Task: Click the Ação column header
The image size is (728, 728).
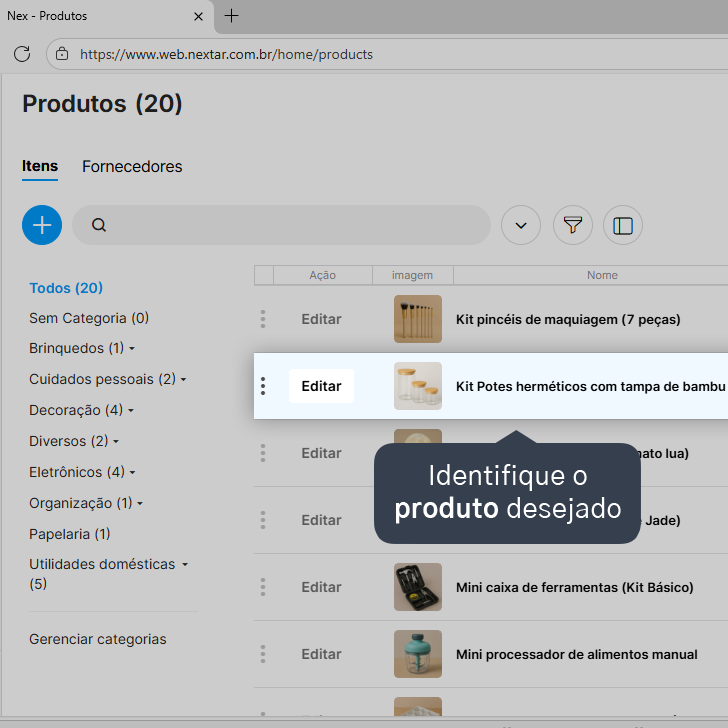Action: 323,275
